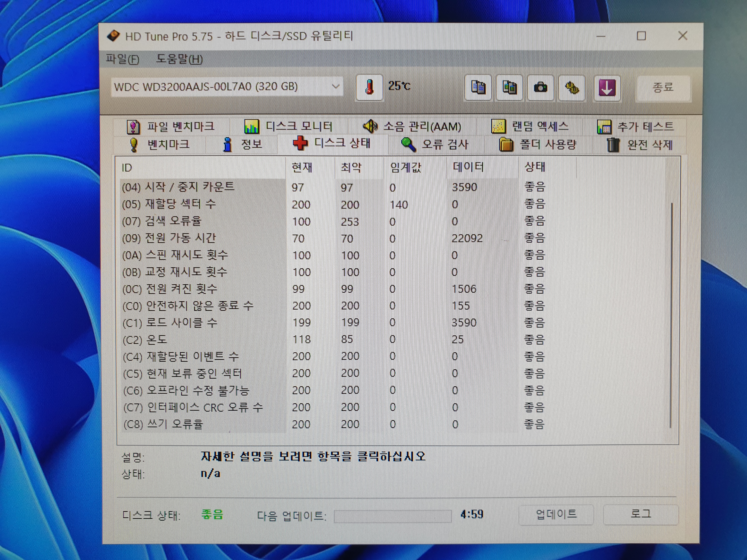Click the camera save screenshot icon

[540, 87]
